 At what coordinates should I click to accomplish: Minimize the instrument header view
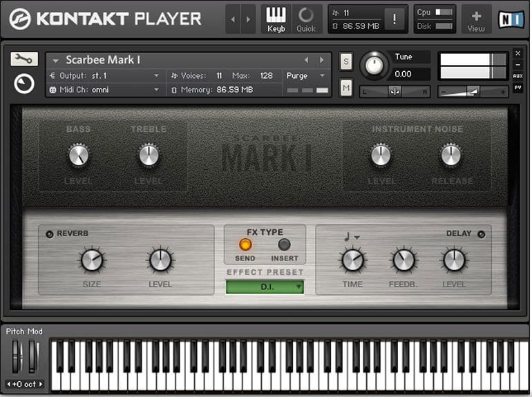click(x=517, y=65)
